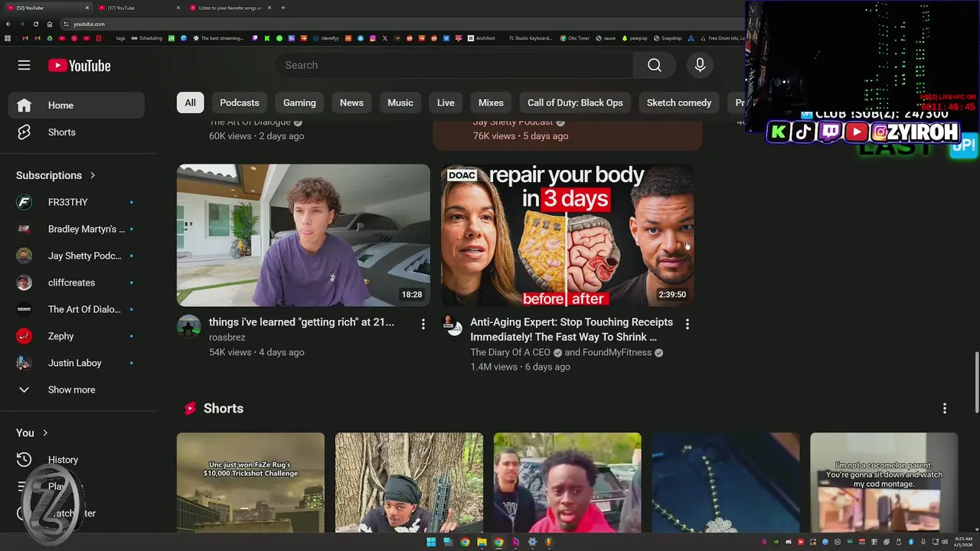Open Shorts in the sidebar
Screen dimensions: 980x551
pos(77,132)
